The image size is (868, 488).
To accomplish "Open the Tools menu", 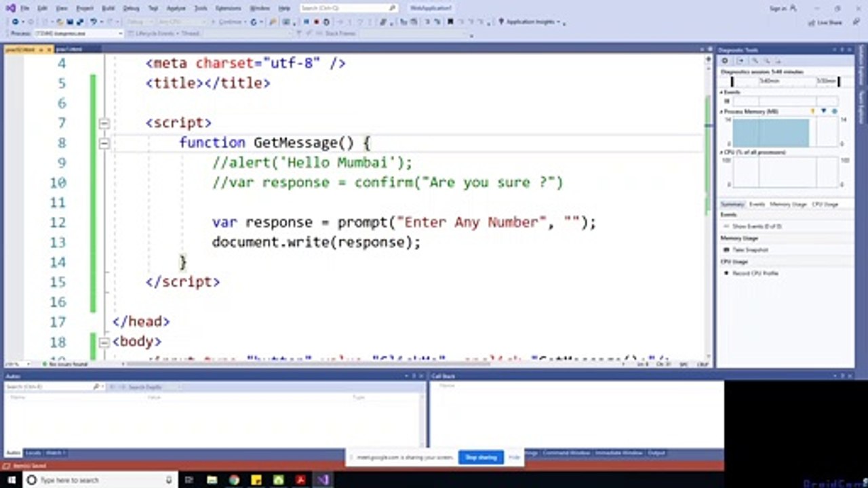I will pyautogui.click(x=201, y=8).
